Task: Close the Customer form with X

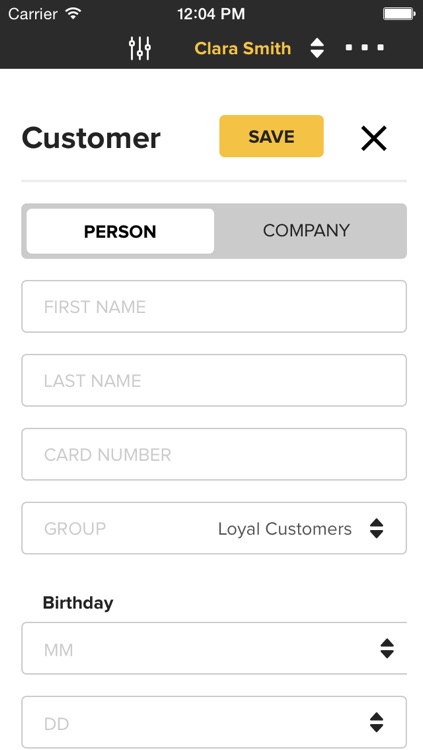Action: coord(374,139)
